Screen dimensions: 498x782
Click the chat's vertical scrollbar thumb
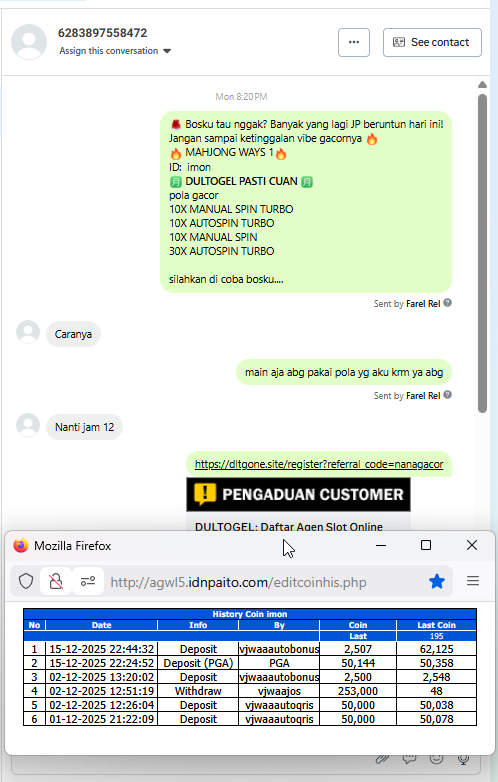pos(482,253)
